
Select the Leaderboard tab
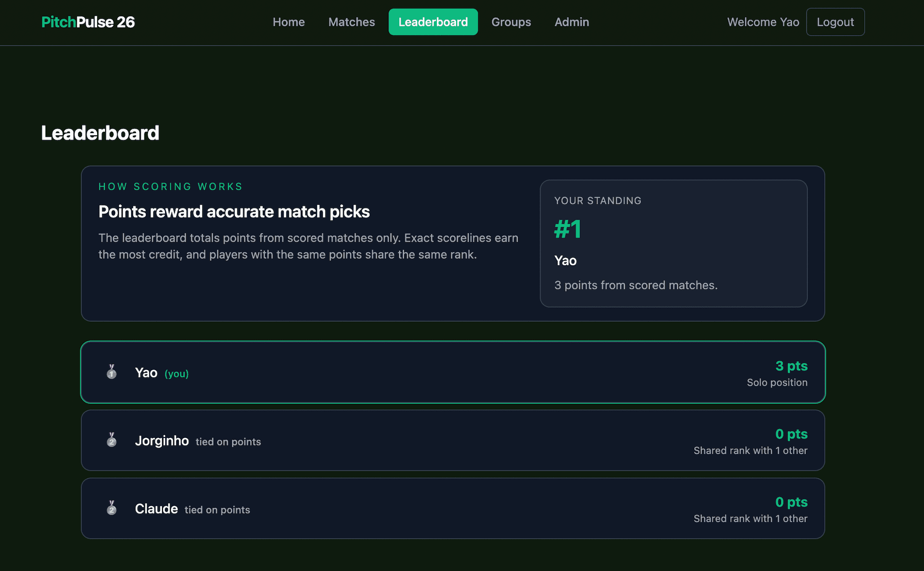433,22
